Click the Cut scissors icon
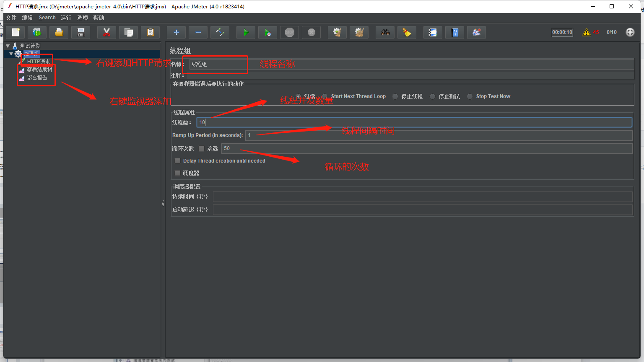The width and height of the screenshot is (644, 362). point(107,32)
